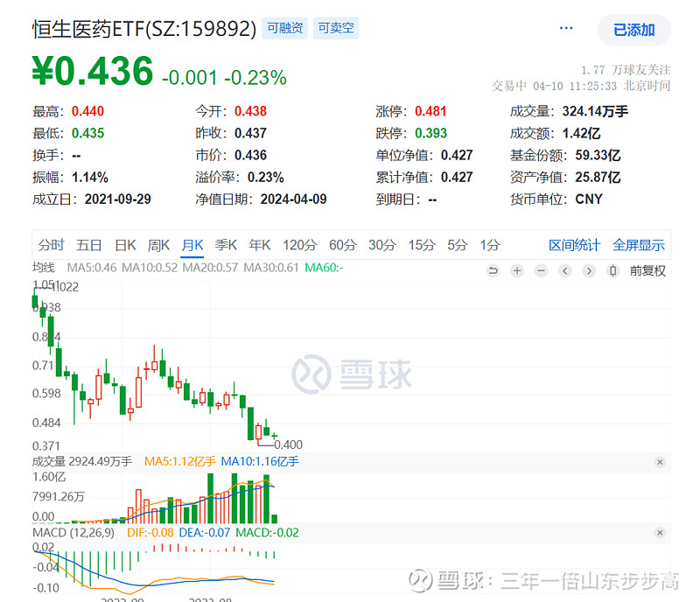Shift chart to later dates with right chevron
700x602 pixels.
tap(589, 270)
